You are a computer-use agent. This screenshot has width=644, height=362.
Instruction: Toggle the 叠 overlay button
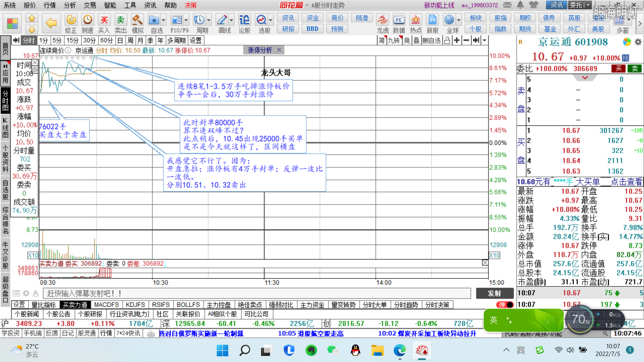(416, 41)
